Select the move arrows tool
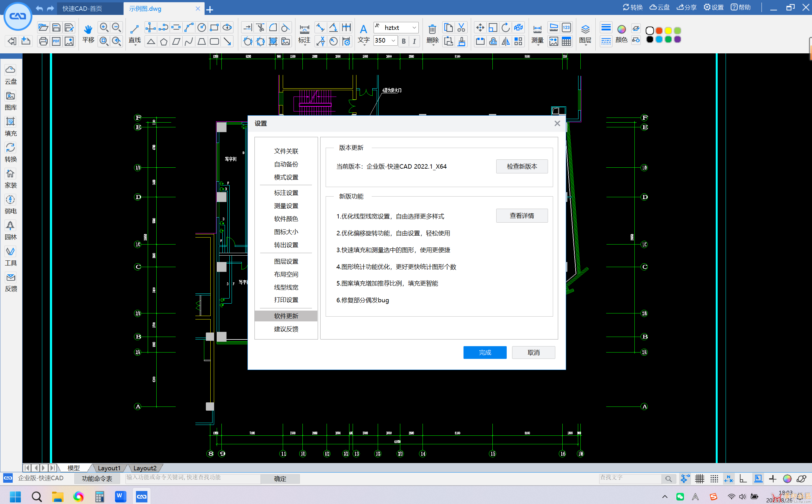Screen dimensions: 812x504 pos(480,27)
